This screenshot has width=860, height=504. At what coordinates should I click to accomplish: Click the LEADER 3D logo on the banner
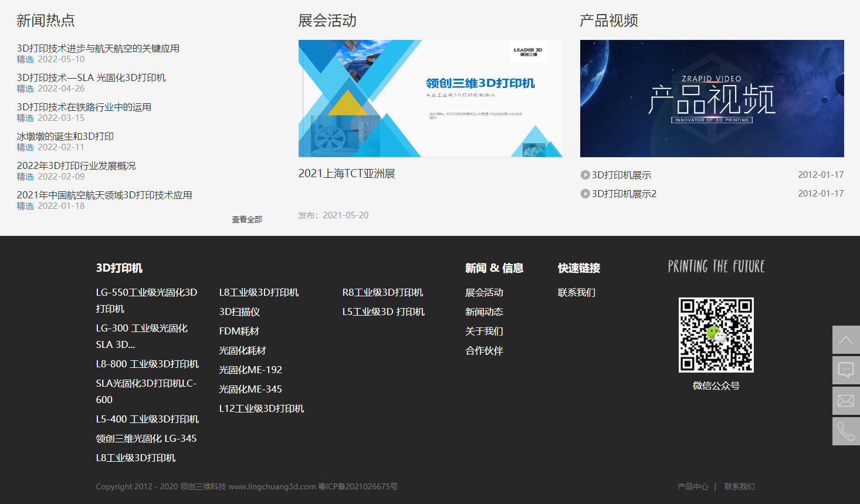tap(527, 53)
